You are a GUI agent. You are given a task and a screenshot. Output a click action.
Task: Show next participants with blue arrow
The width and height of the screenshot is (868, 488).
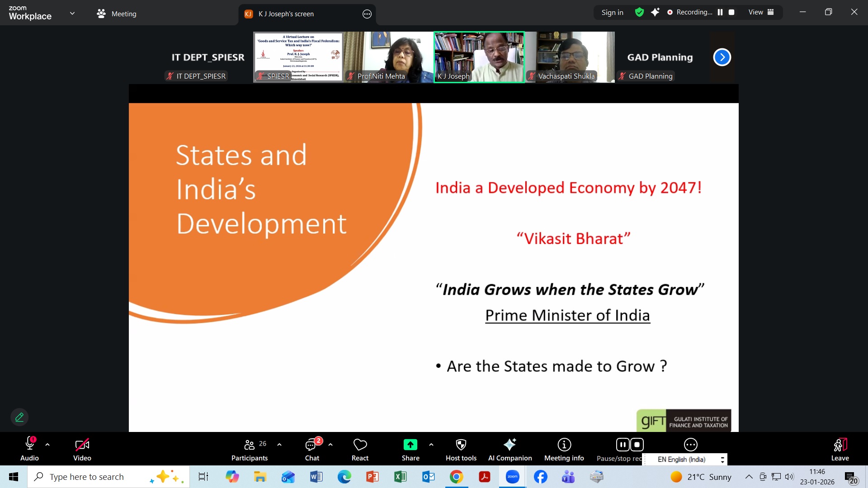[722, 57]
